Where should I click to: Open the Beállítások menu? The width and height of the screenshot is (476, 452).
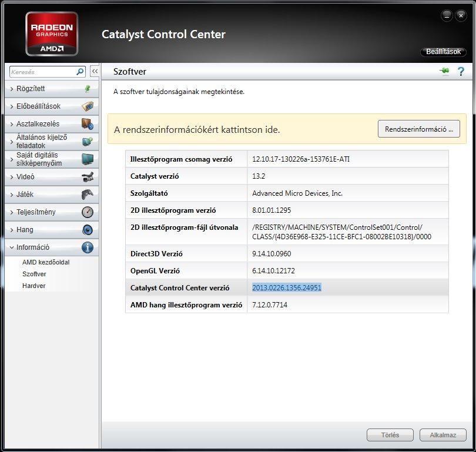[x=443, y=52]
